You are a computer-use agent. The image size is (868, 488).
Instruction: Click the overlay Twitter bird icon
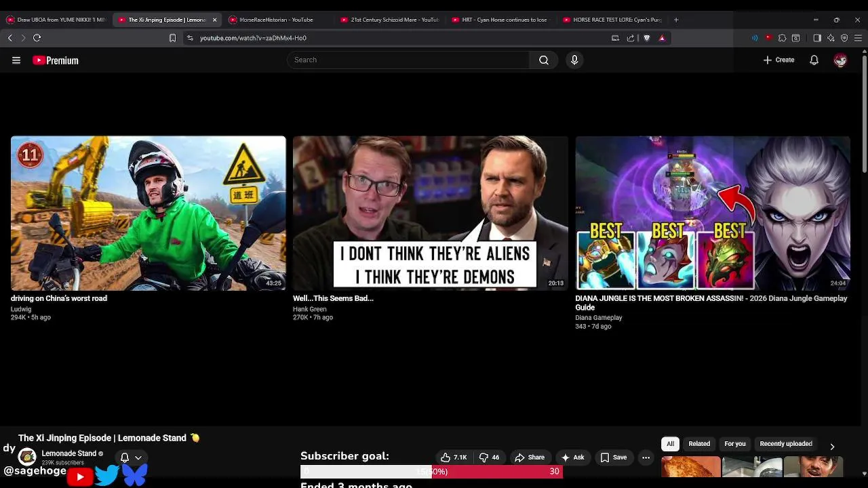(106, 475)
